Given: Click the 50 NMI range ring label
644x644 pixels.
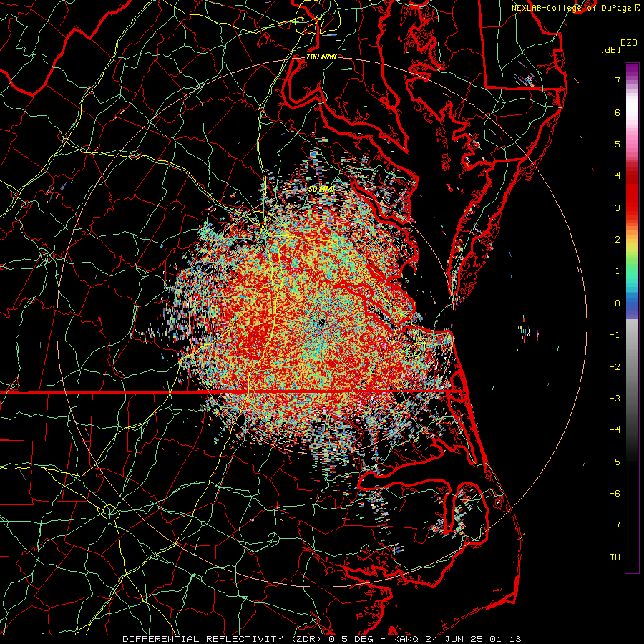Looking at the screenshot, I should tap(321, 190).
